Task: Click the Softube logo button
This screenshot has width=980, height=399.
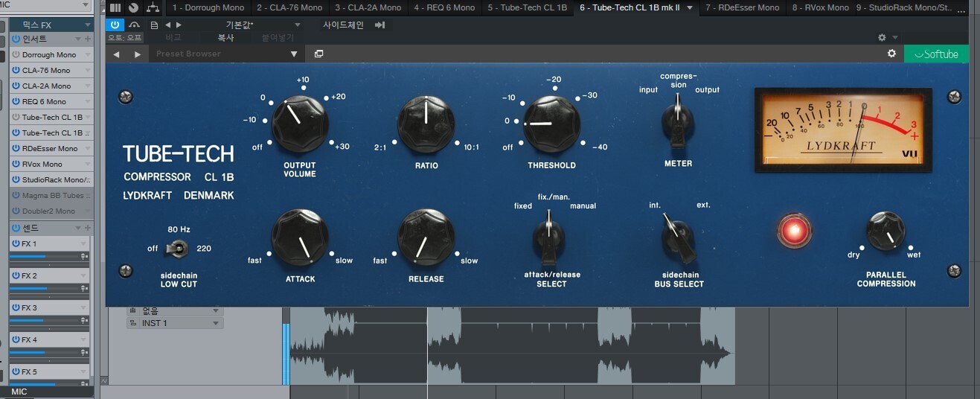Action: click(936, 54)
